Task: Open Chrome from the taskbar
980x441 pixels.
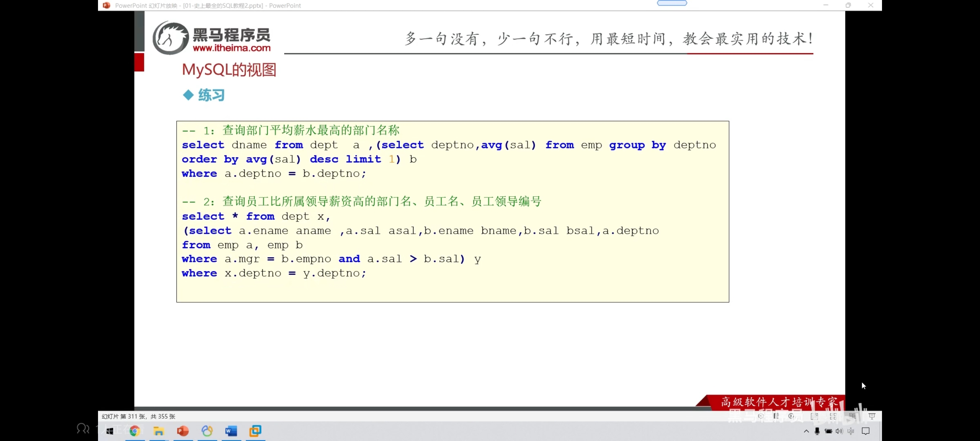Action: 135,431
